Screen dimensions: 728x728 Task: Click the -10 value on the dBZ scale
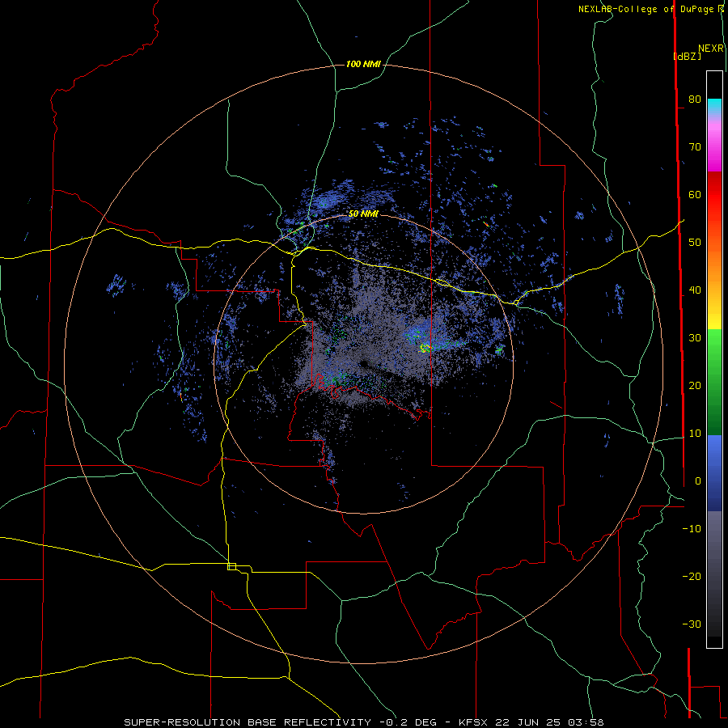[x=692, y=529]
